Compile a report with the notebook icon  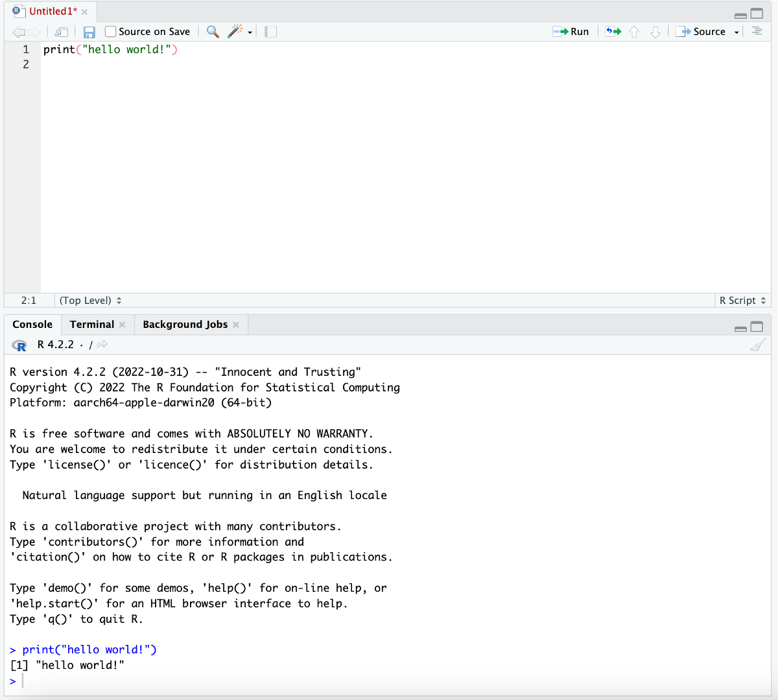(x=271, y=31)
